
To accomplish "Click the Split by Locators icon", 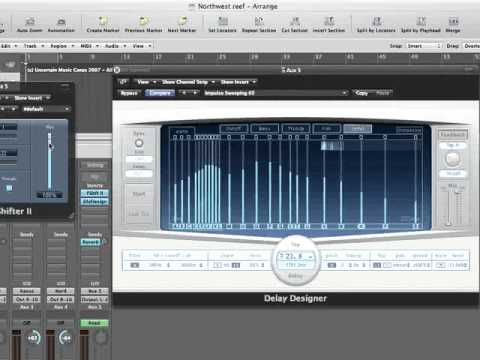I will tap(376, 22).
